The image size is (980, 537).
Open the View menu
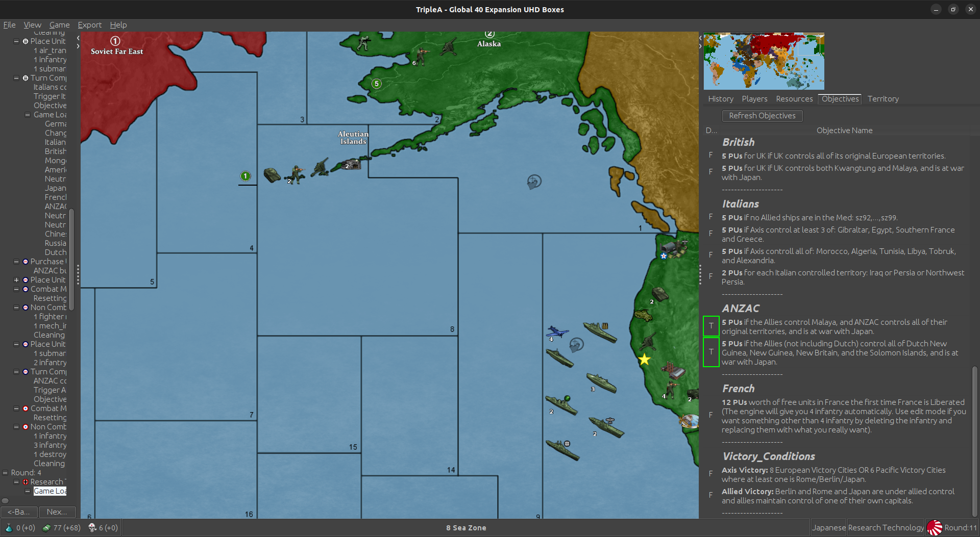coord(32,25)
